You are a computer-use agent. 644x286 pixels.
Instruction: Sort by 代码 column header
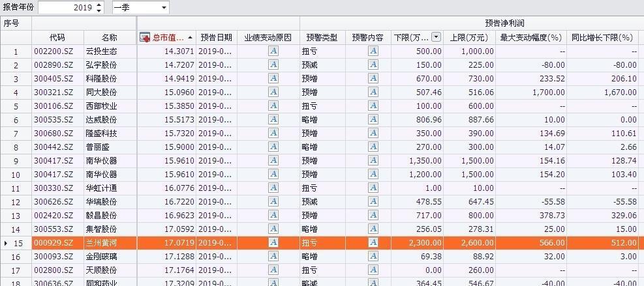click(58, 38)
